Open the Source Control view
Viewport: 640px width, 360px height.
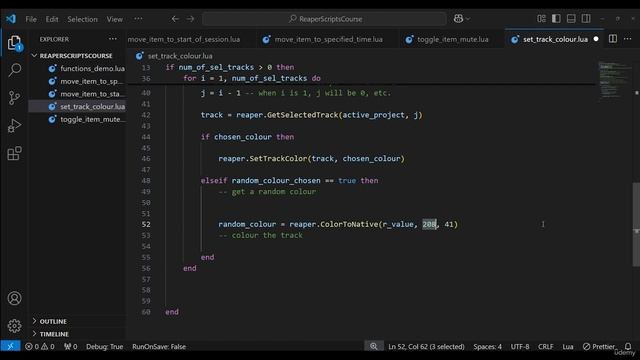[x=14, y=98]
